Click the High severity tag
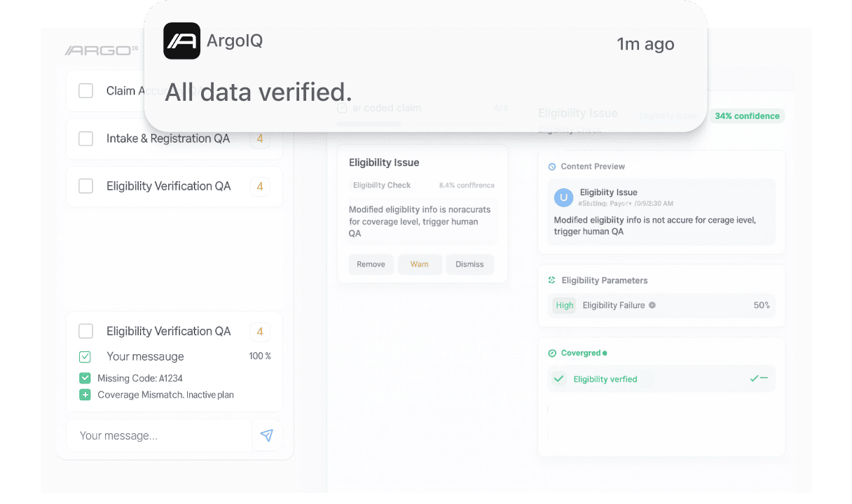The height and width of the screenshot is (504, 852). coord(564,305)
